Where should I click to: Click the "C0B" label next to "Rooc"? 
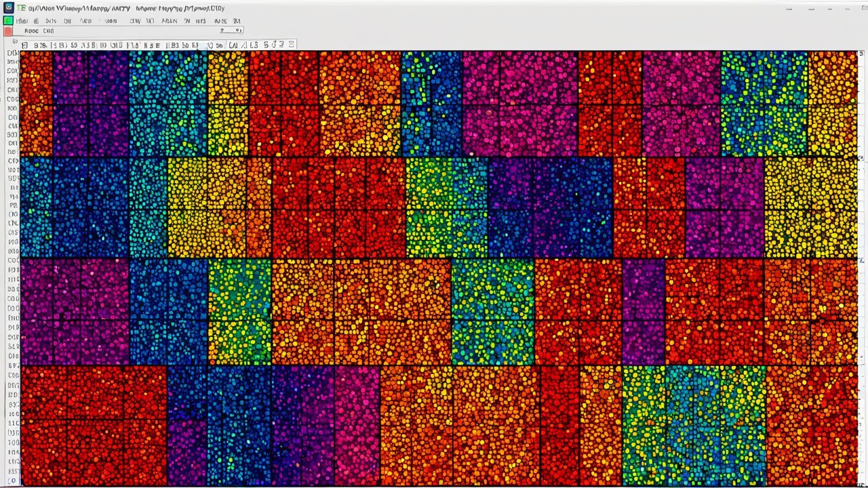[49, 31]
